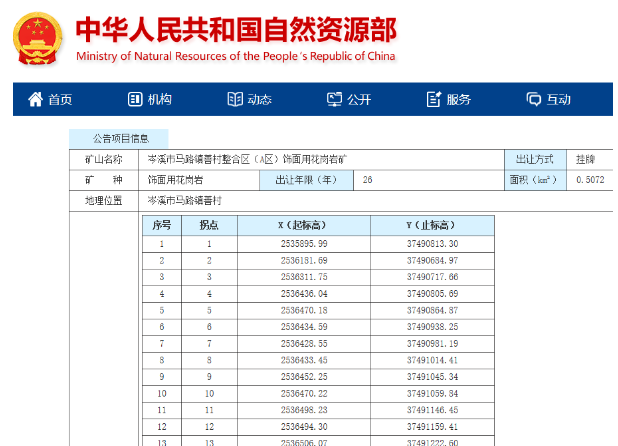Click the home house icon

(36, 99)
